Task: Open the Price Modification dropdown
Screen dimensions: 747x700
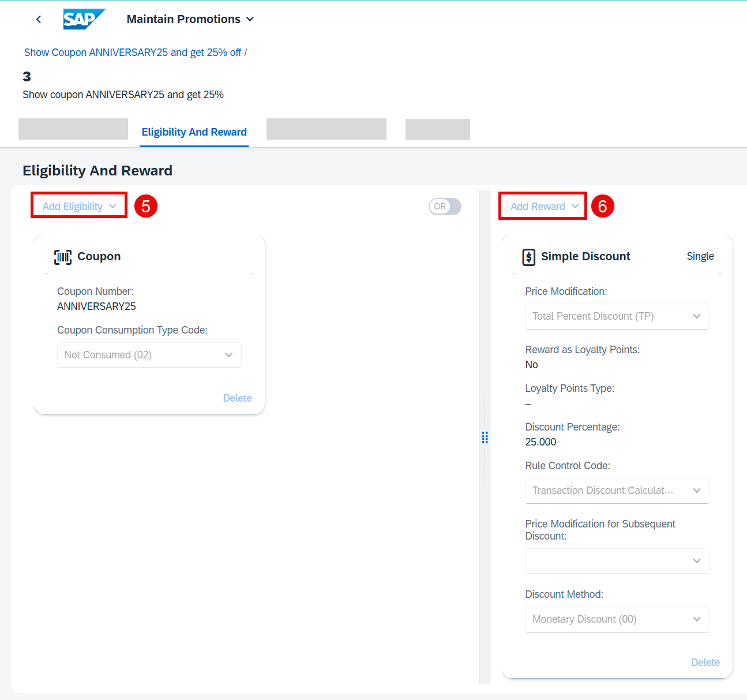Action: [x=617, y=316]
